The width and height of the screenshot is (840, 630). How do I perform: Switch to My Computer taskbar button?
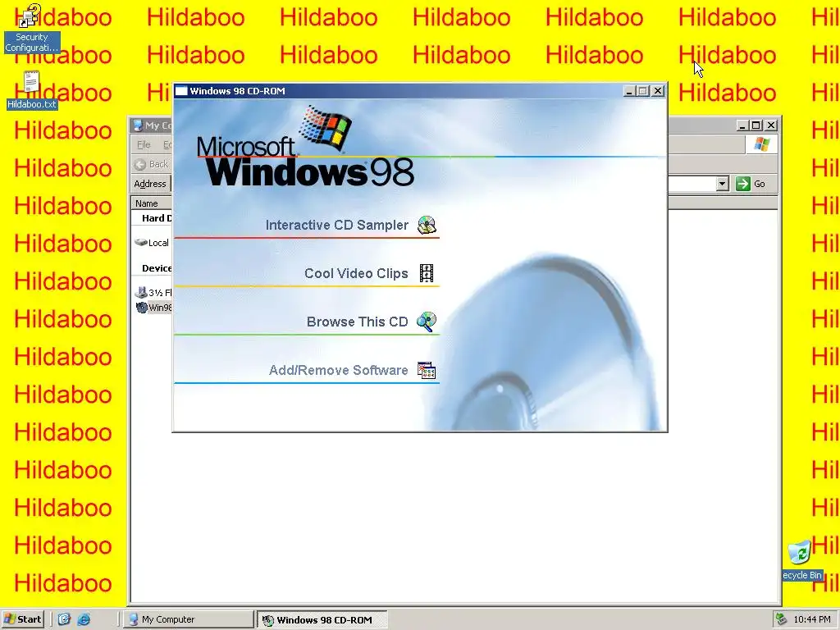(188, 619)
